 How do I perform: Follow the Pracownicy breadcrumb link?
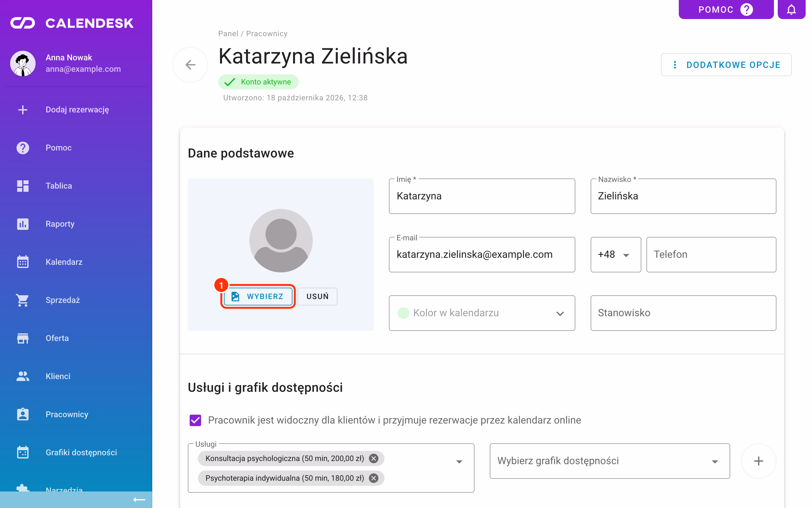[266, 34]
